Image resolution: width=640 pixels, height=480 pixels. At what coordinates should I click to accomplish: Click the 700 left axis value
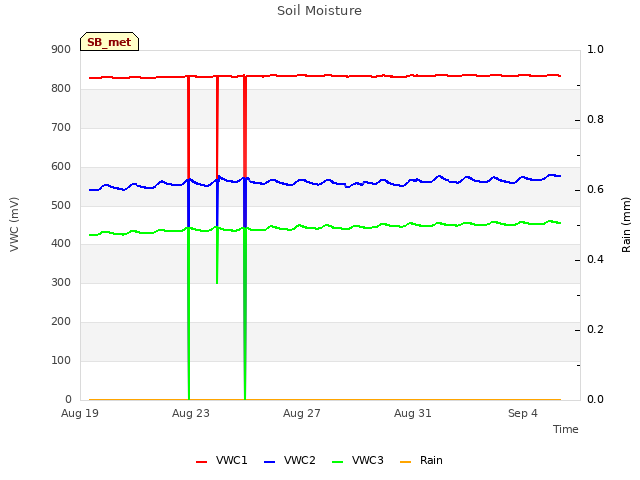click(61, 128)
